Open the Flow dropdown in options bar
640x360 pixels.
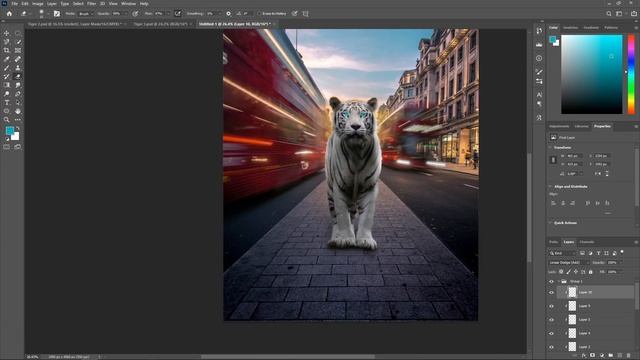168,13
